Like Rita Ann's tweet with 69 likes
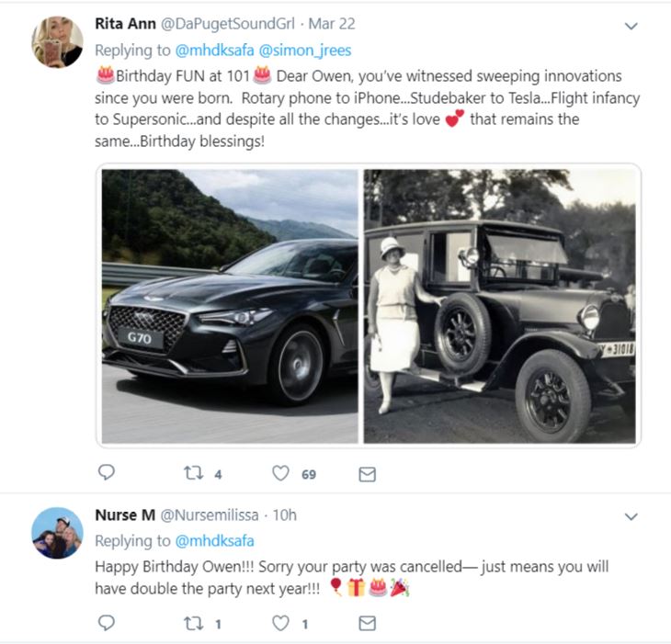The height and width of the screenshot is (644, 671). coord(280,473)
